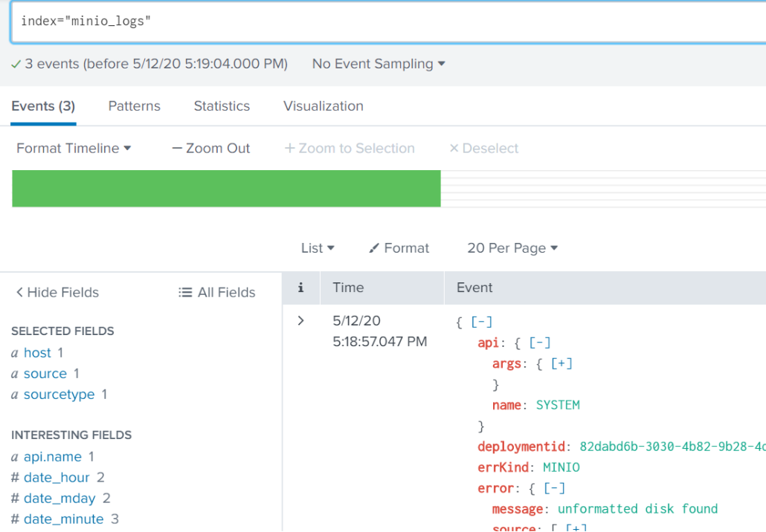Screen dimensions: 766x532
Task: Open the 20 Per Page dropdown
Action: [512, 248]
